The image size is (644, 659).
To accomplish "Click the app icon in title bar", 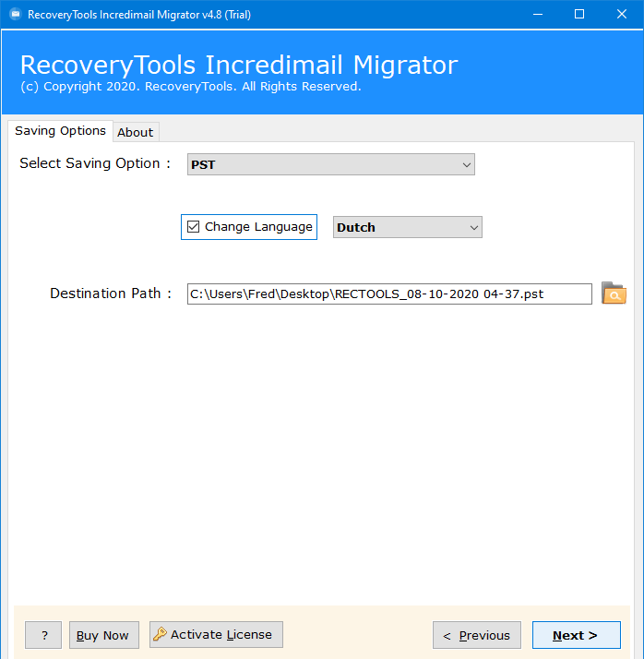I will click(x=16, y=14).
